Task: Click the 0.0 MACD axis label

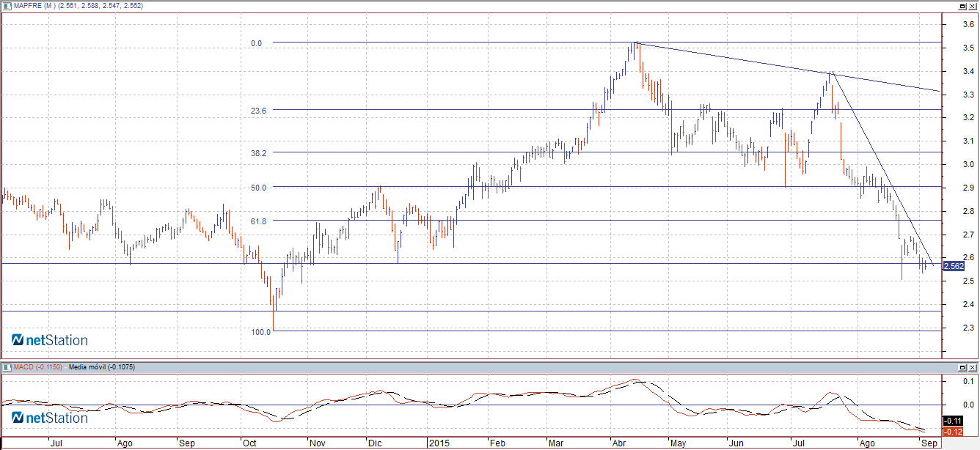Action: (968, 405)
